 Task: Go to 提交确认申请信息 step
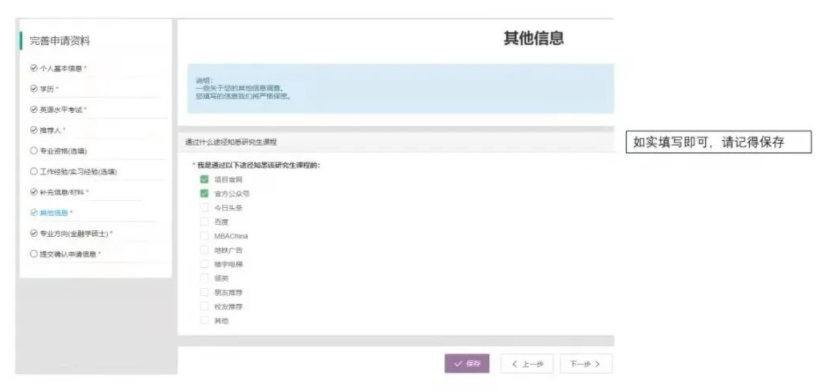[x=65, y=254]
